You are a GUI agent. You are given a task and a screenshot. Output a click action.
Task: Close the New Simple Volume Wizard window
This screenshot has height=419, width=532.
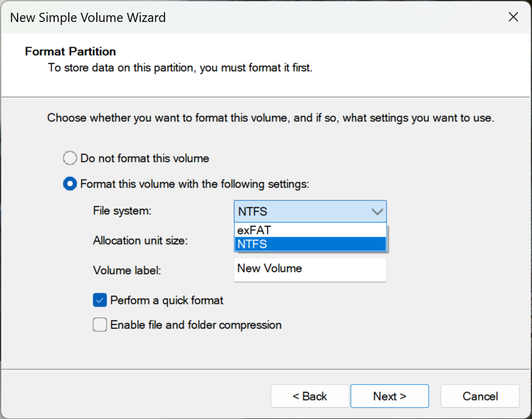point(513,17)
